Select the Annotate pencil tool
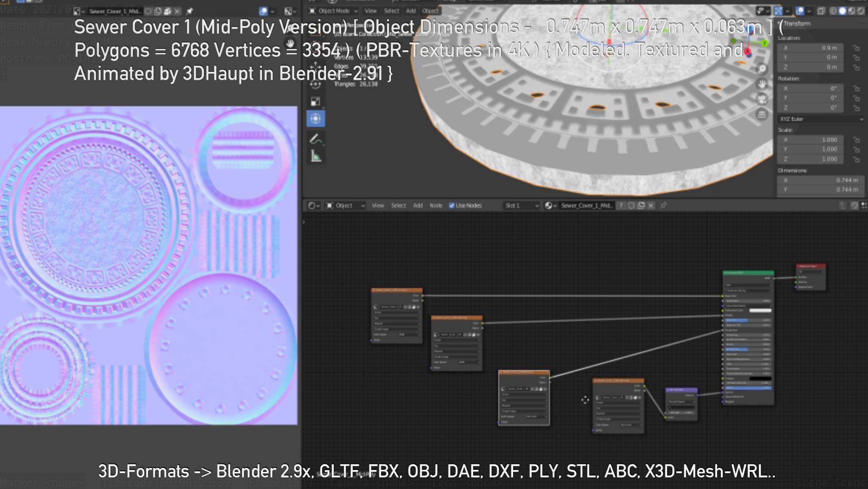This screenshot has width=868, height=489. coord(316,139)
